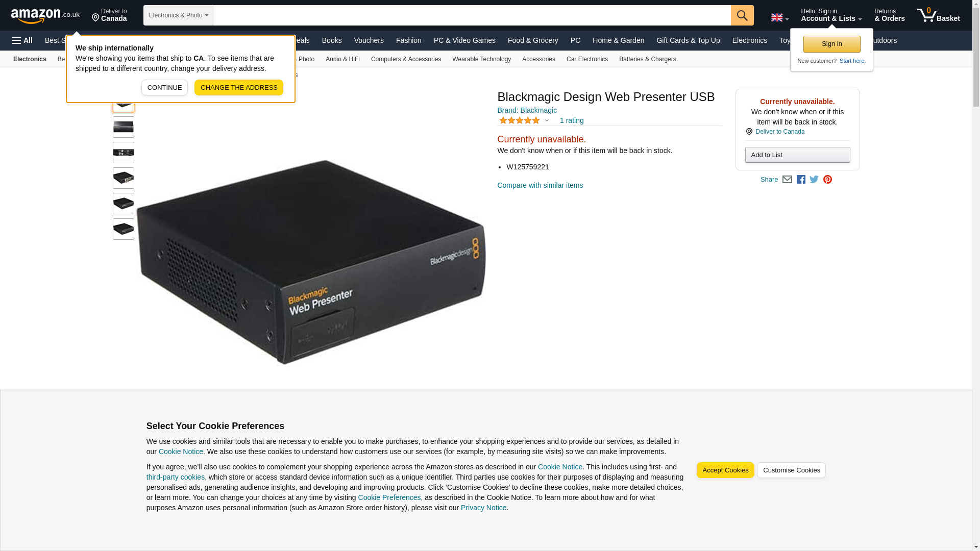Open the Vouchers navigation item
980x551 pixels.
pyautogui.click(x=369, y=40)
